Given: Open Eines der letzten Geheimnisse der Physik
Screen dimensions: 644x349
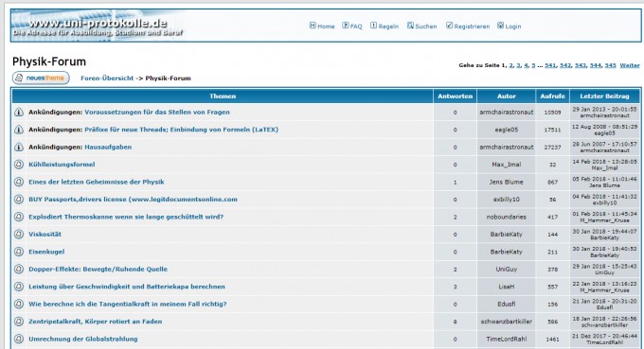Looking at the screenshot, I should tap(96, 182).
